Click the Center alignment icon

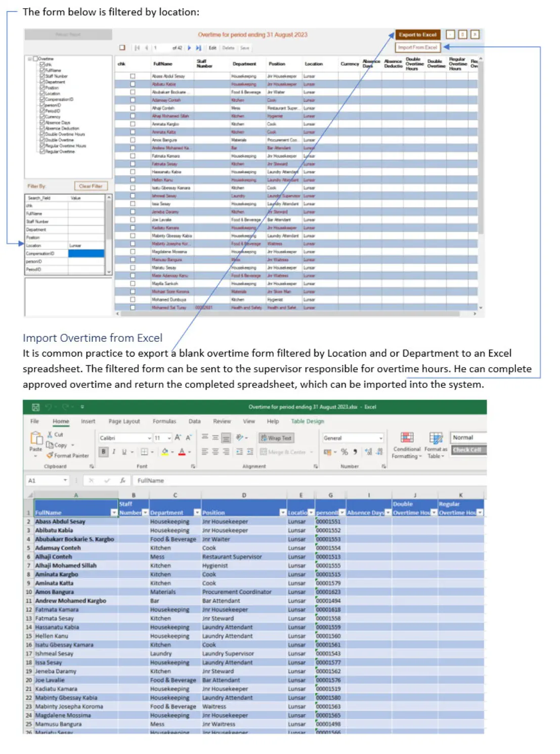tap(216, 452)
